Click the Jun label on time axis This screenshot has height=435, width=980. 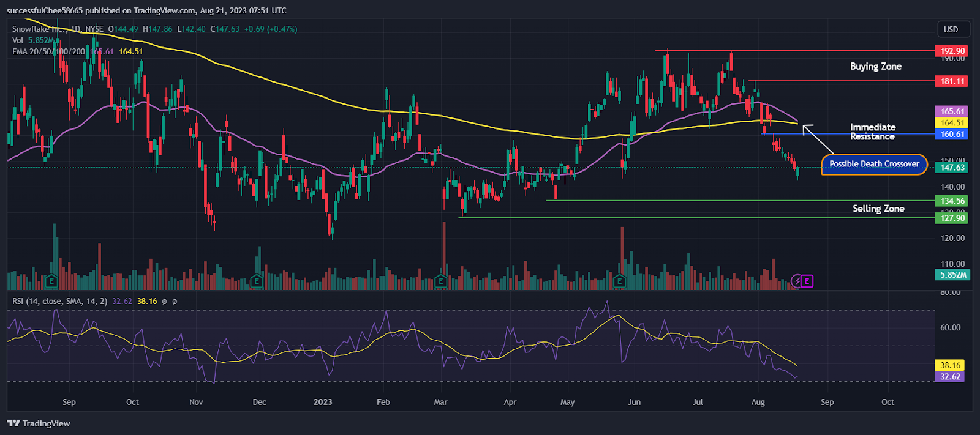click(634, 402)
